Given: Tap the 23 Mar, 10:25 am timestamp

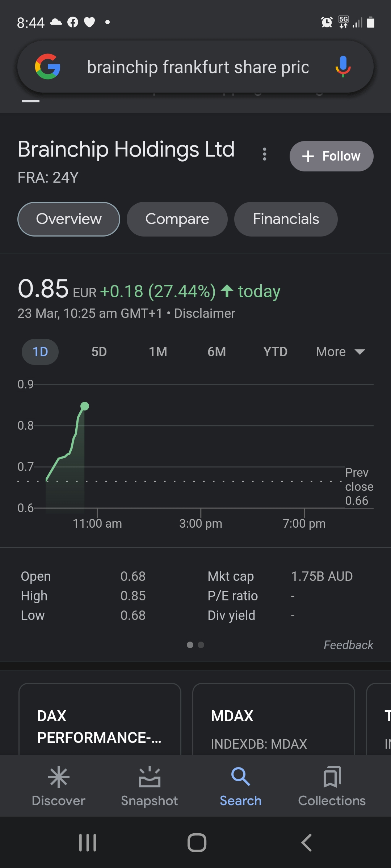Looking at the screenshot, I should 90,313.
